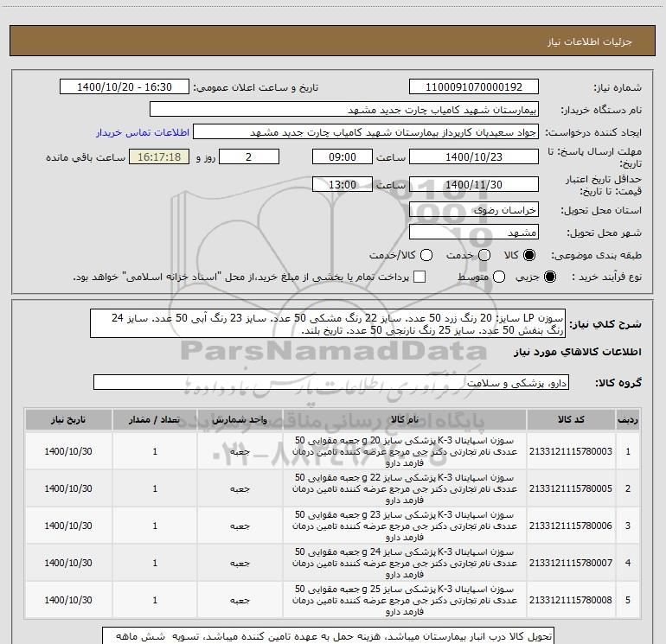Click the quantity 1 in row 1

(x=155, y=451)
